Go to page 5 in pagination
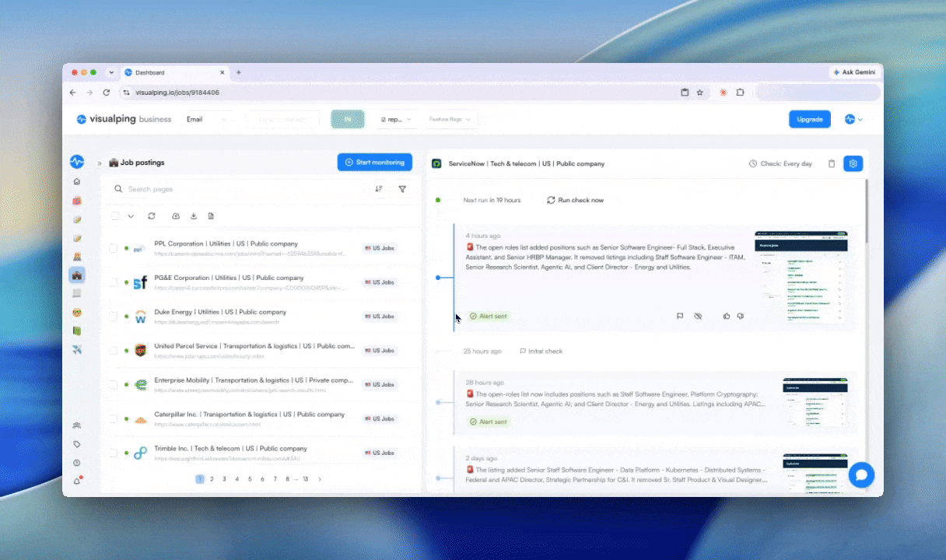This screenshot has height=560, width=946. point(250,479)
